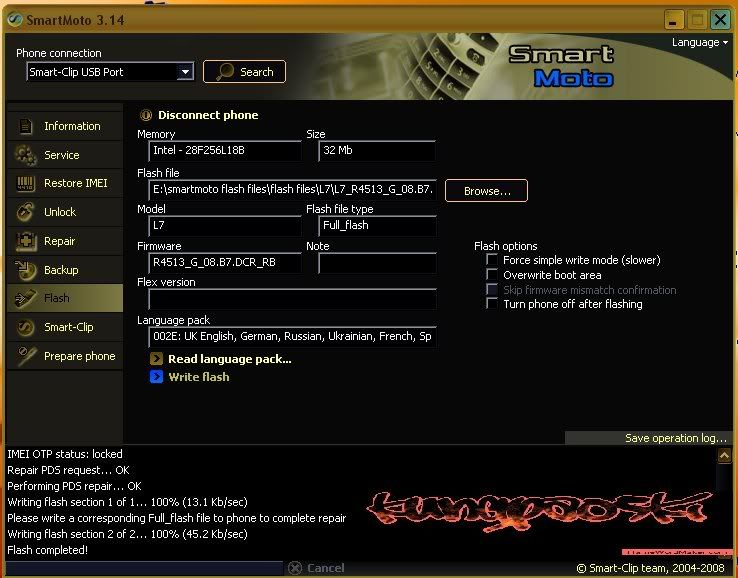Click 'Please write a corresponding Full_flash file' line
Image resolution: width=738 pixels, height=578 pixels.
176,518
